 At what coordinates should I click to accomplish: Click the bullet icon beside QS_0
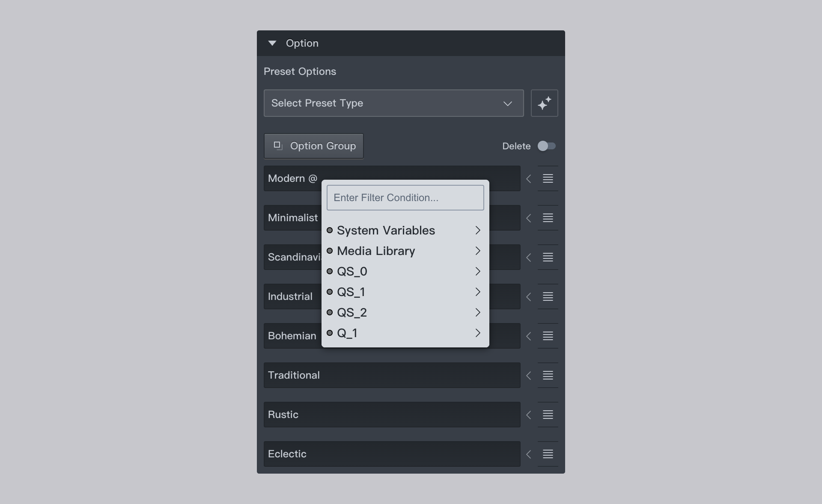click(330, 271)
